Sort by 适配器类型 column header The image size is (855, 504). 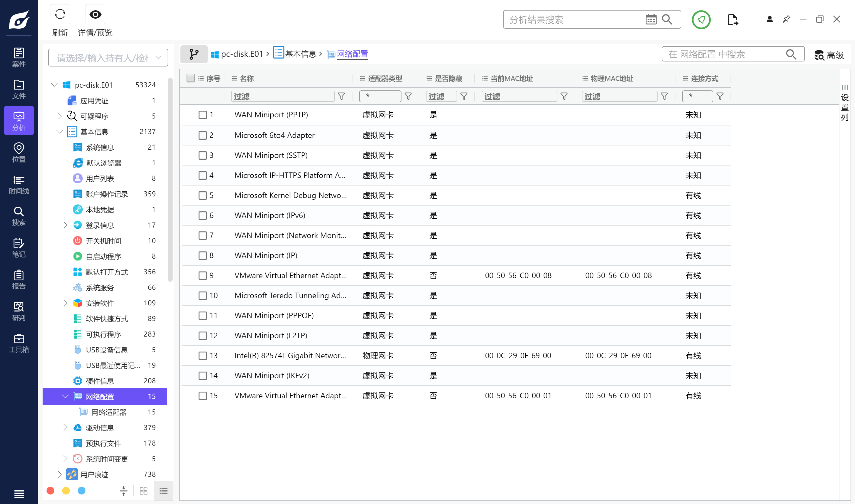click(x=385, y=78)
